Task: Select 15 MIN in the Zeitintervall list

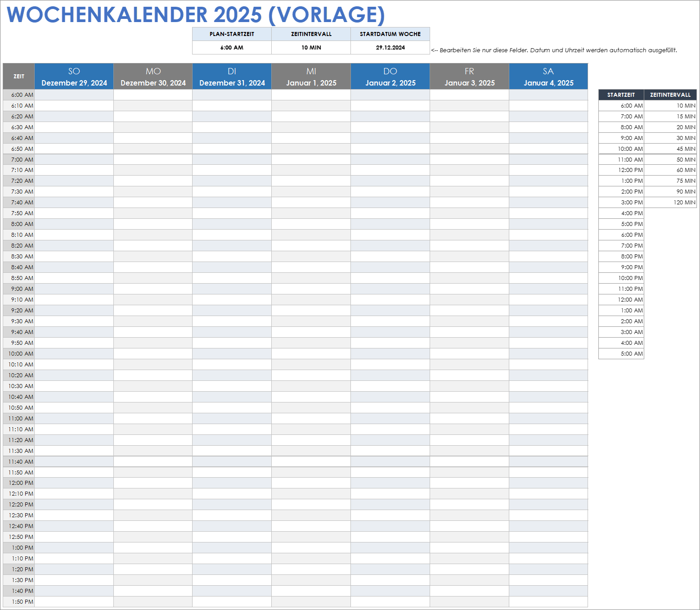Action: 670,117
